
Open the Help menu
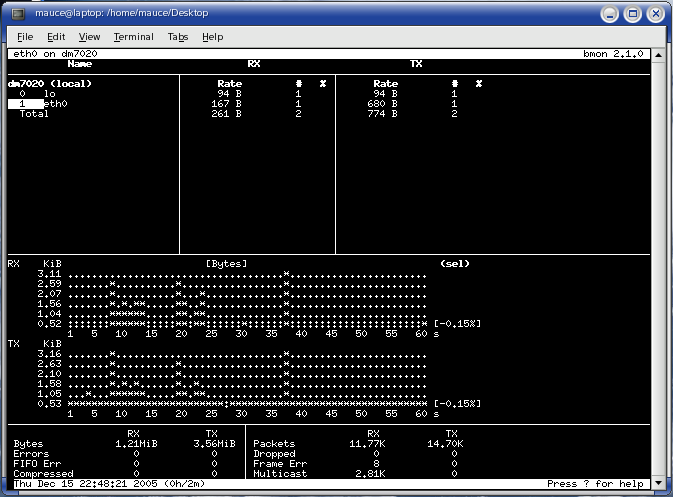(212, 37)
